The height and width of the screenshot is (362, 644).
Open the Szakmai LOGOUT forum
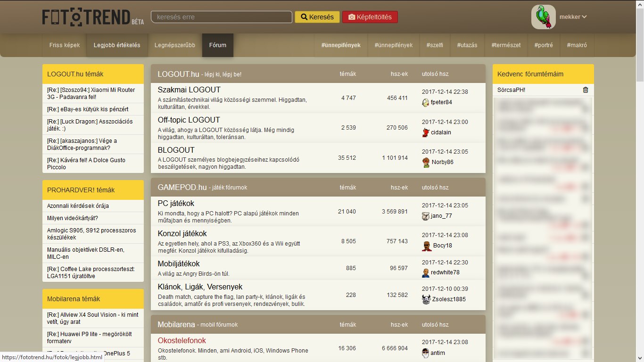189,90
